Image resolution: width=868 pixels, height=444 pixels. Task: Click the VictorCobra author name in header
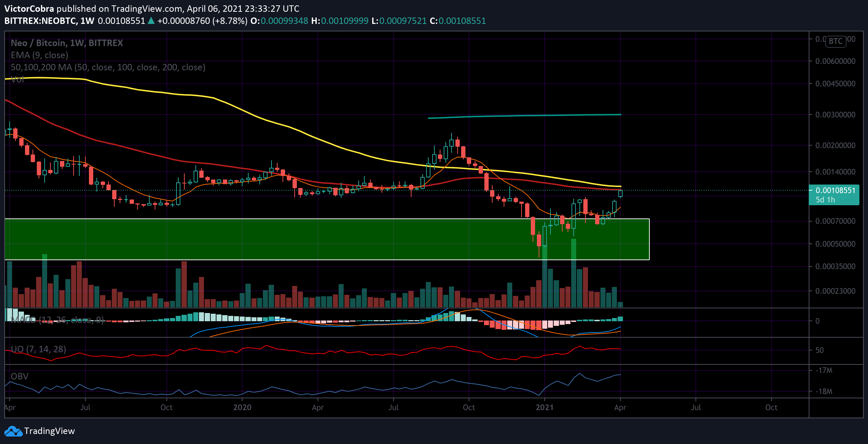coord(29,9)
